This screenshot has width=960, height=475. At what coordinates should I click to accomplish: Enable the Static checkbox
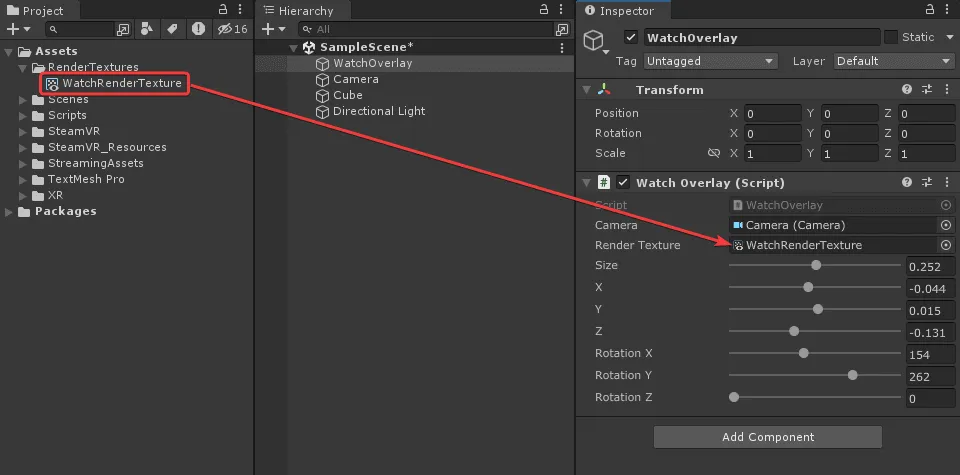pos(891,38)
